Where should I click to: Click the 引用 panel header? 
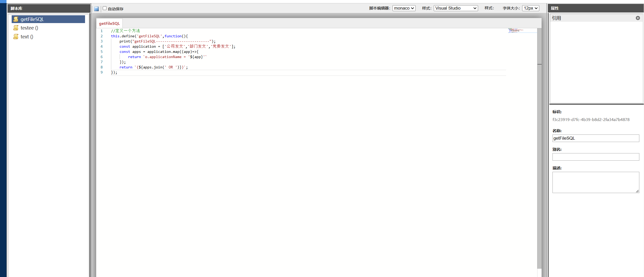[596, 18]
